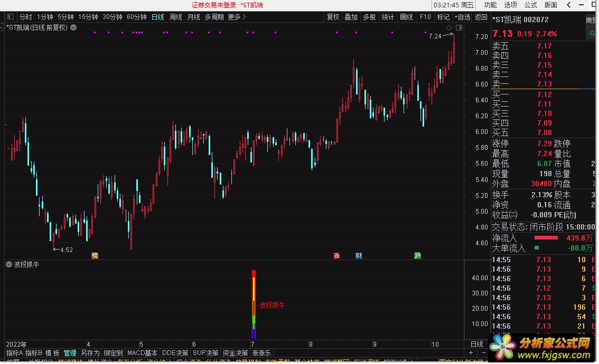The image size is (599, 364).
Task: Open the 选项 menu
Action: pyautogui.click(x=510, y=5)
